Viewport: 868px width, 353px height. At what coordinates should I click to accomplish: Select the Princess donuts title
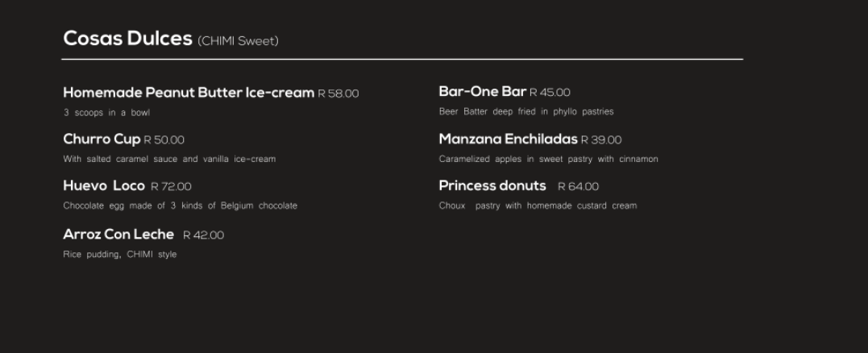pos(492,186)
